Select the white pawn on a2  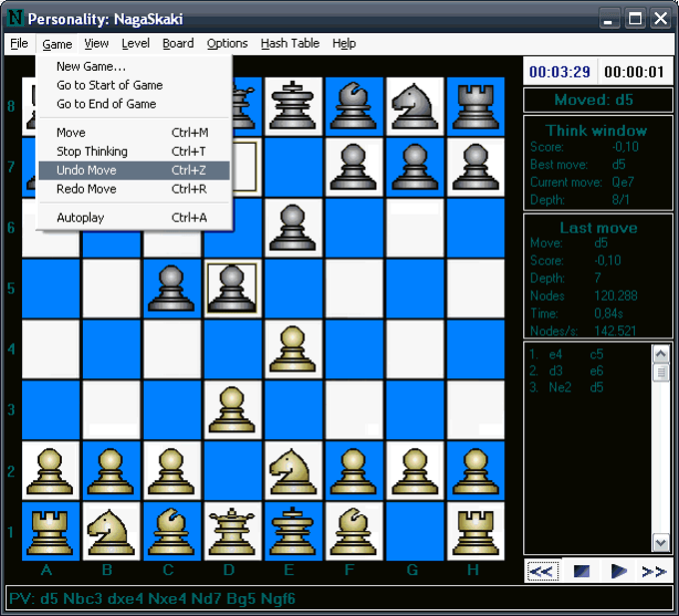tap(50, 471)
